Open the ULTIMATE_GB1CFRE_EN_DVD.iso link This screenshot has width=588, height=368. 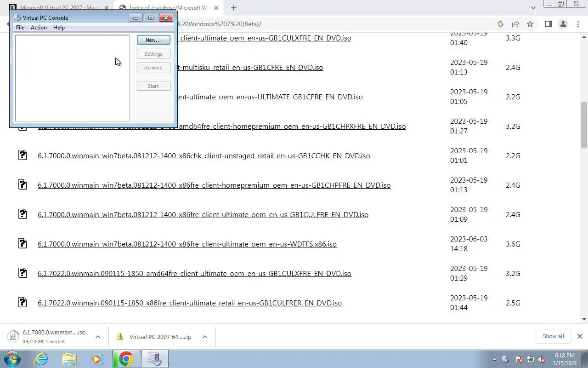click(x=270, y=97)
